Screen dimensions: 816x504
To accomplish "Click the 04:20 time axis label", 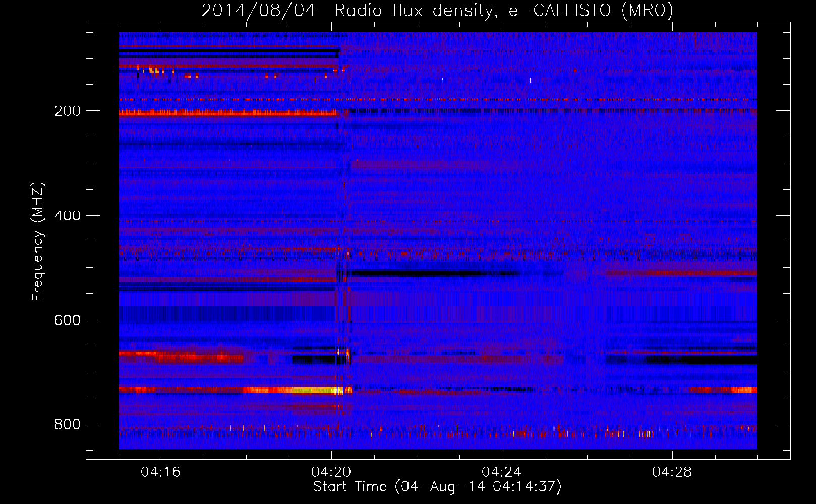I will pos(331,472).
